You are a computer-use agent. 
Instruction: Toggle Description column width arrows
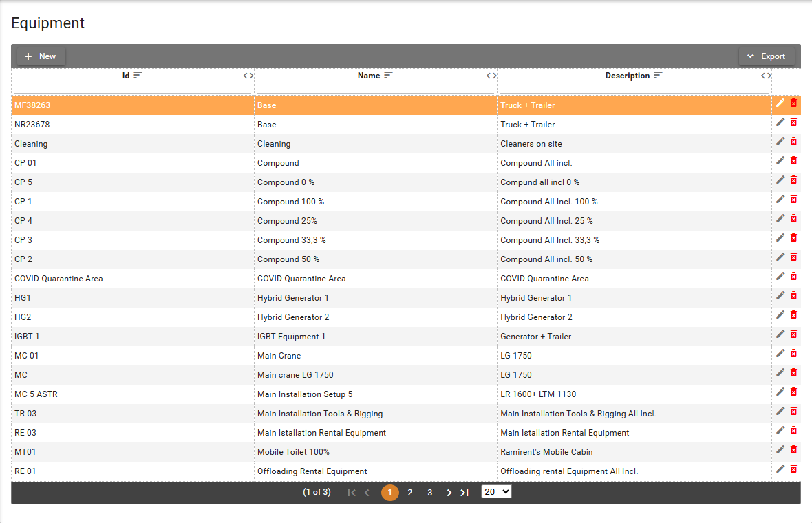[x=766, y=76]
